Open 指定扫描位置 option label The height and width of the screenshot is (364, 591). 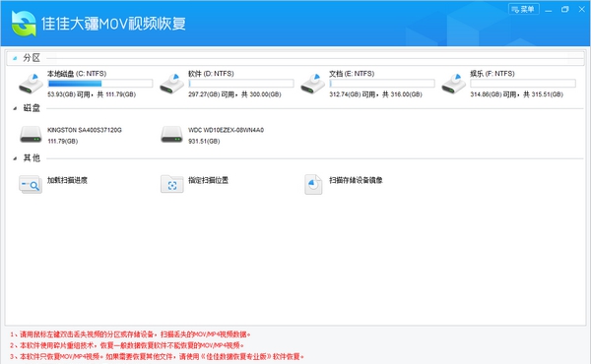click(208, 180)
